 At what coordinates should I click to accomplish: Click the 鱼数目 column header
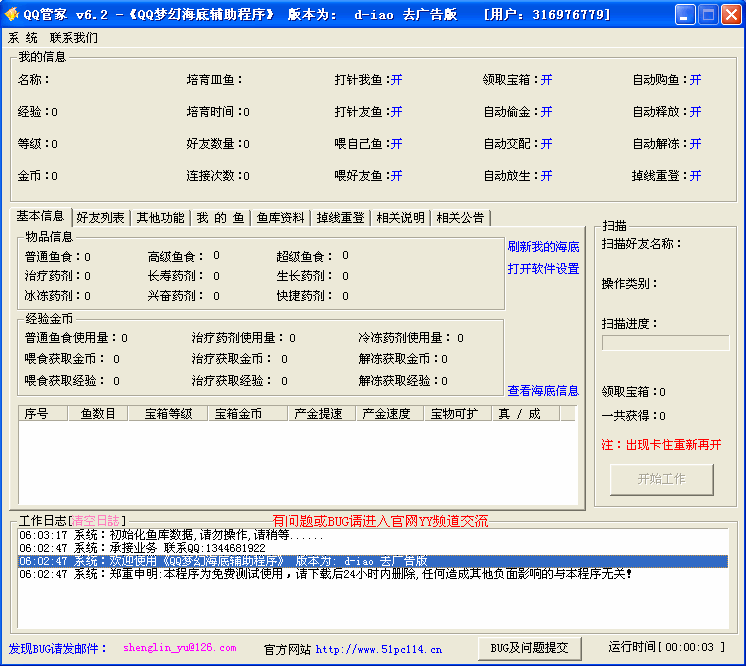click(98, 414)
